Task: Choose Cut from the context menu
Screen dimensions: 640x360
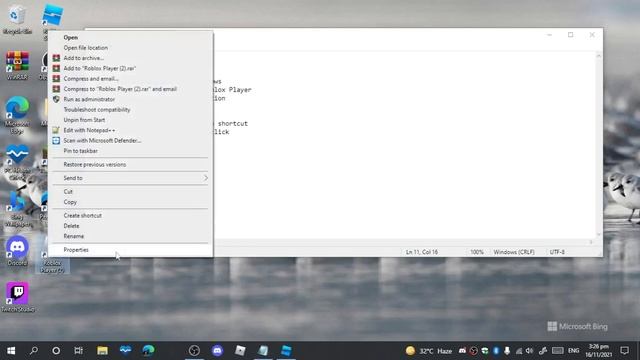Action: click(x=131, y=191)
